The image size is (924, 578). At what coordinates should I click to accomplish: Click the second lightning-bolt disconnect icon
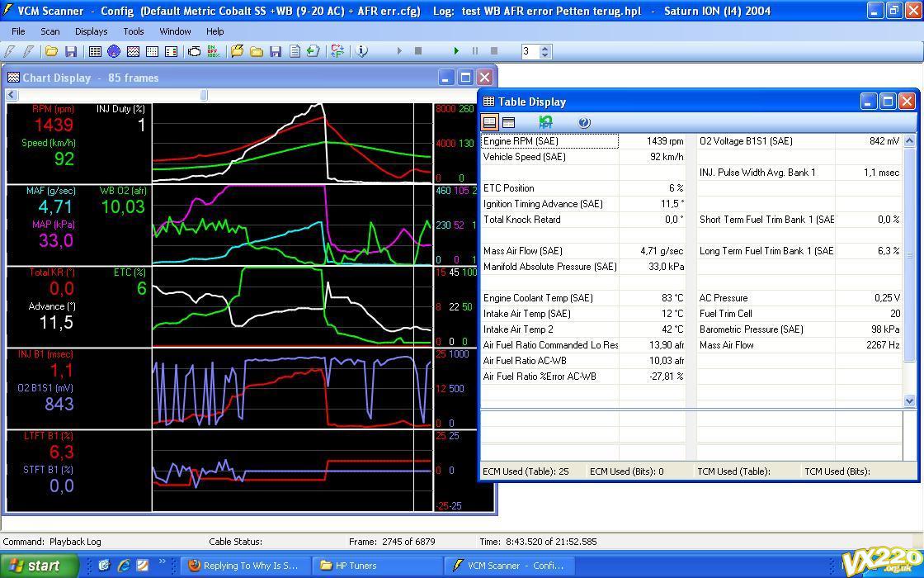(28, 51)
